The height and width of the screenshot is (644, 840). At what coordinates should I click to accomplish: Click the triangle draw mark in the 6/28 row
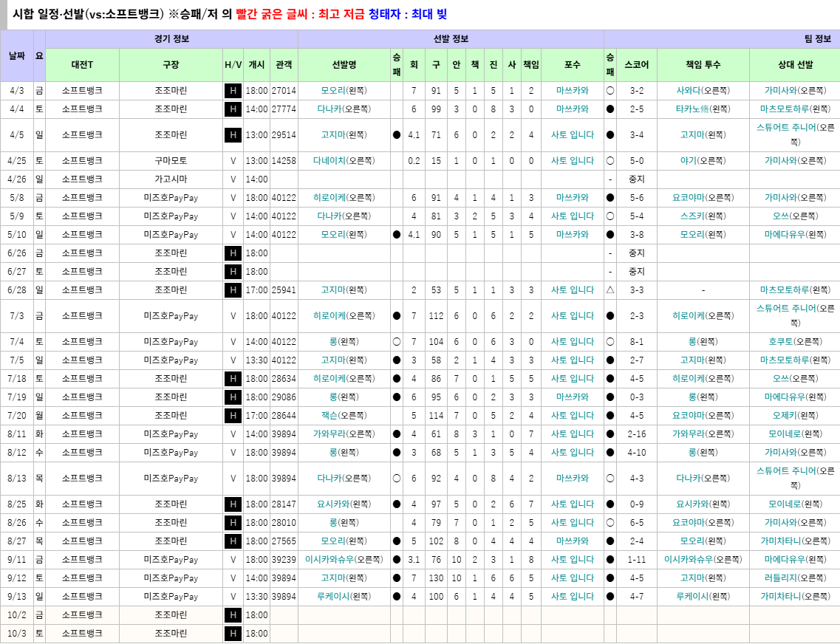pyautogui.click(x=609, y=290)
